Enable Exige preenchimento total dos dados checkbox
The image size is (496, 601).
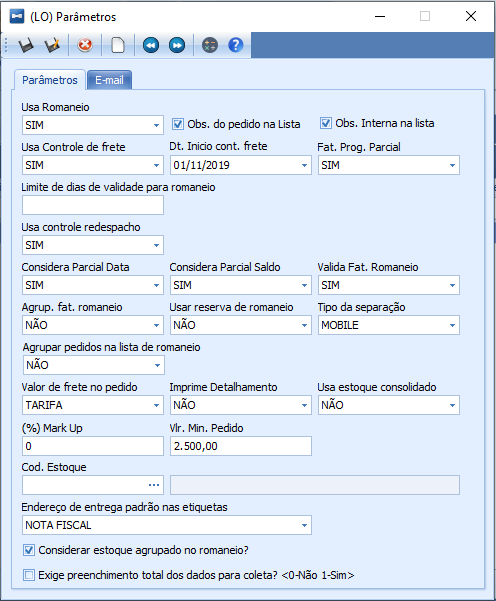click(x=29, y=575)
